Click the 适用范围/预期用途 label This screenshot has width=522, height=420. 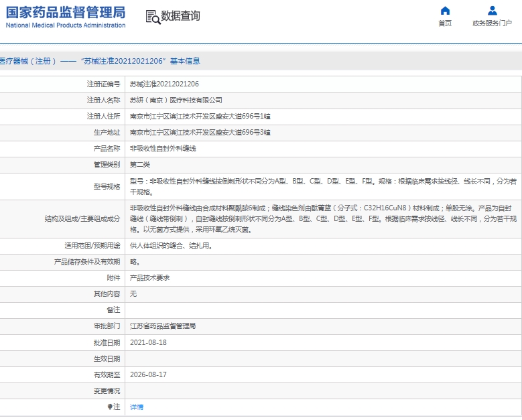click(92, 246)
